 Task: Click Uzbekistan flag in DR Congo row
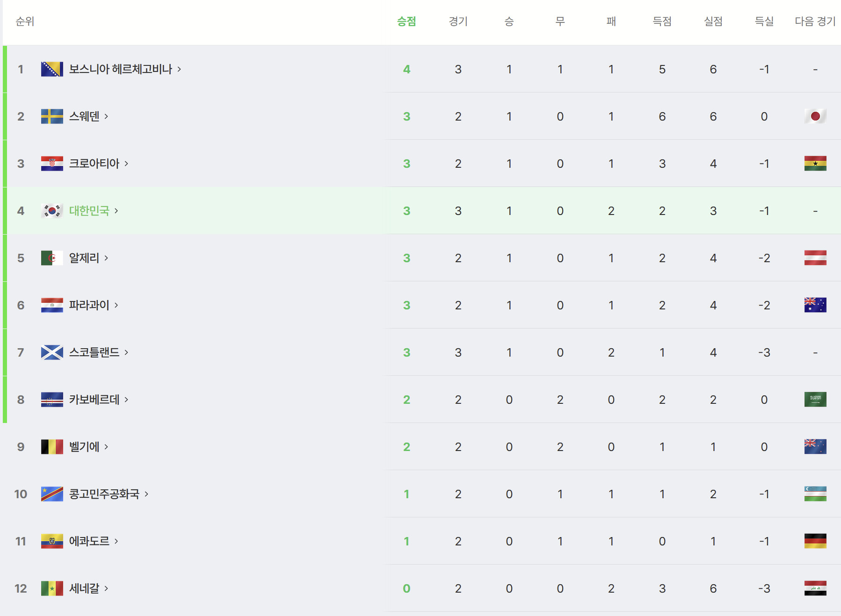(x=815, y=494)
